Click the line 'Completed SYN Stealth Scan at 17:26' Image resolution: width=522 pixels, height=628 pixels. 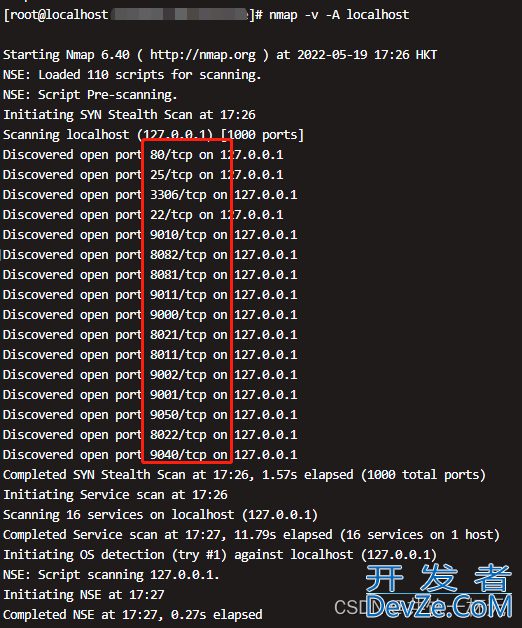[x=244, y=475]
